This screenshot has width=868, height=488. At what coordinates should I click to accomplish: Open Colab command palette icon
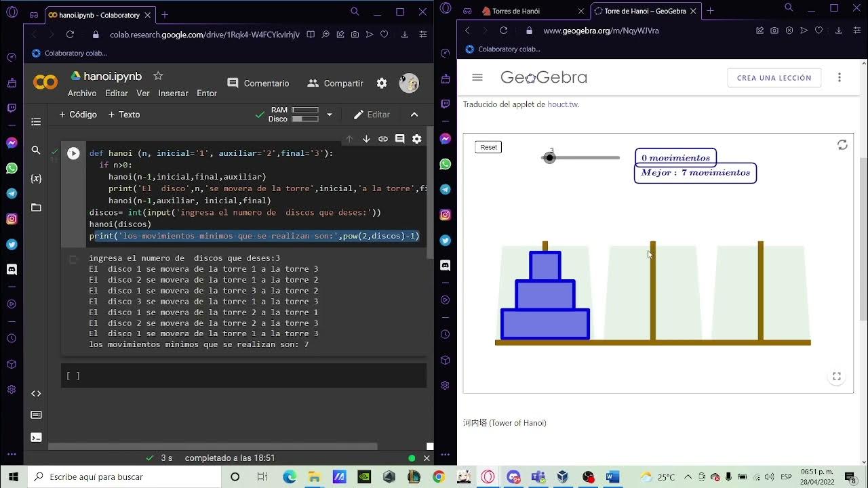point(36,415)
